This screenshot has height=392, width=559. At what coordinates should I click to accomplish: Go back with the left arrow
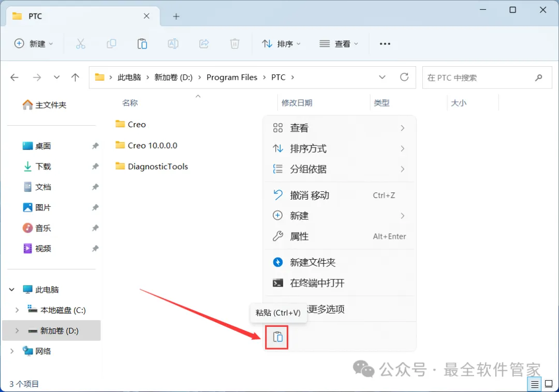(14, 77)
